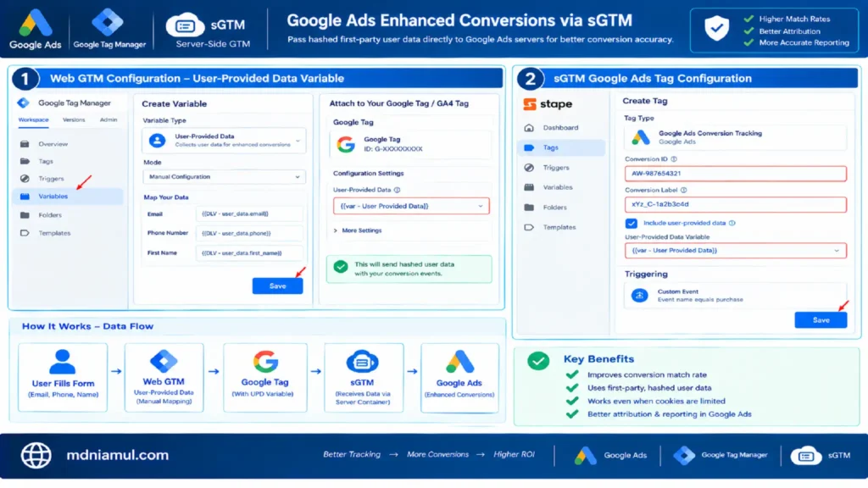Click the info icon beside Conversion ID

[674, 158]
